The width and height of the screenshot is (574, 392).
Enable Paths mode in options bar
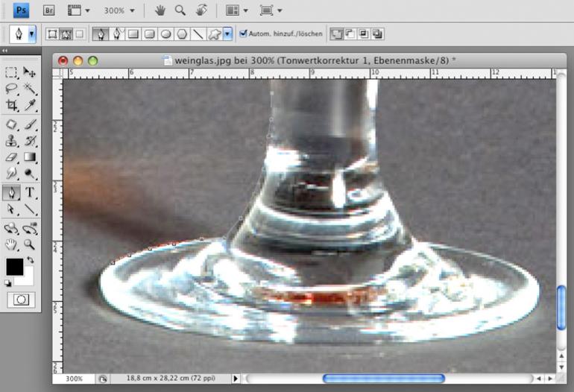coord(66,34)
